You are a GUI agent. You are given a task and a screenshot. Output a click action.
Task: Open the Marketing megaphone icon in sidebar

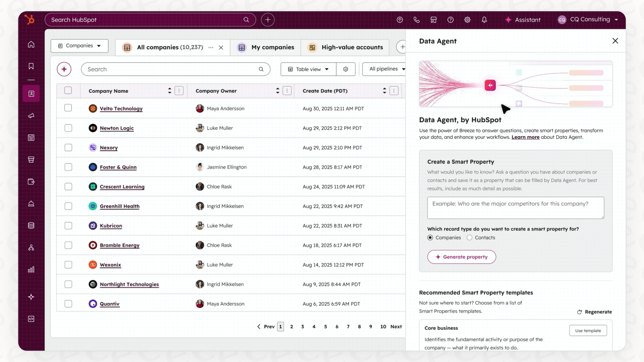[x=31, y=116]
